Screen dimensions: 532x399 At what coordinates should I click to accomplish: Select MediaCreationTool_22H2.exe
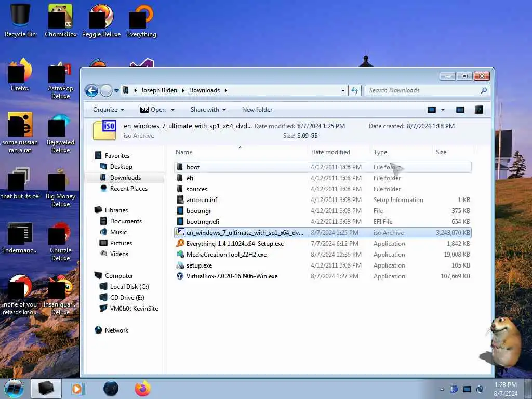point(322,255)
